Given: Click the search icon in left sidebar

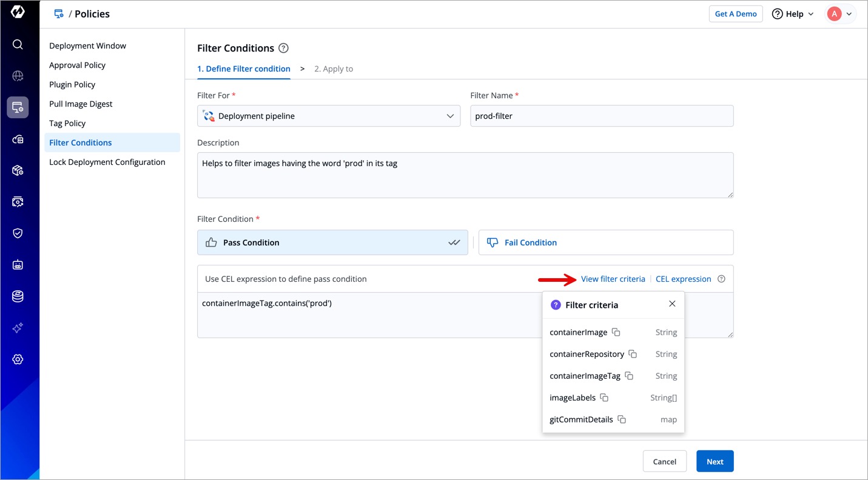Looking at the screenshot, I should click(18, 44).
